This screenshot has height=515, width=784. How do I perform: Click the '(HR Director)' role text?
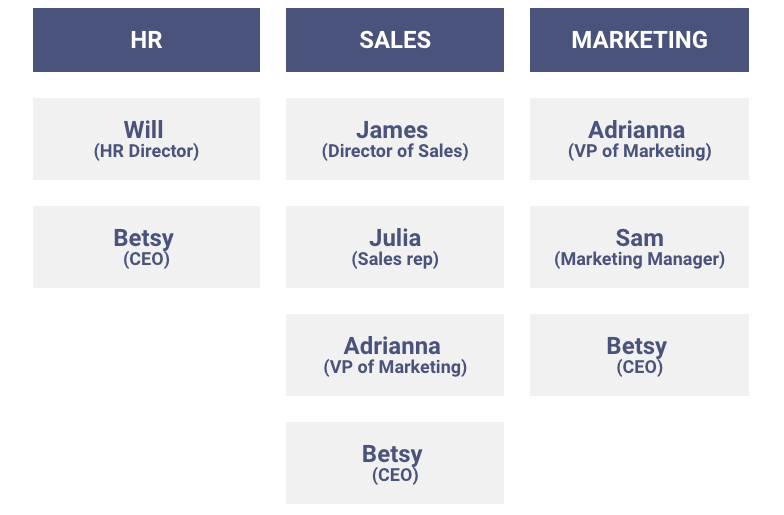[146, 151]
